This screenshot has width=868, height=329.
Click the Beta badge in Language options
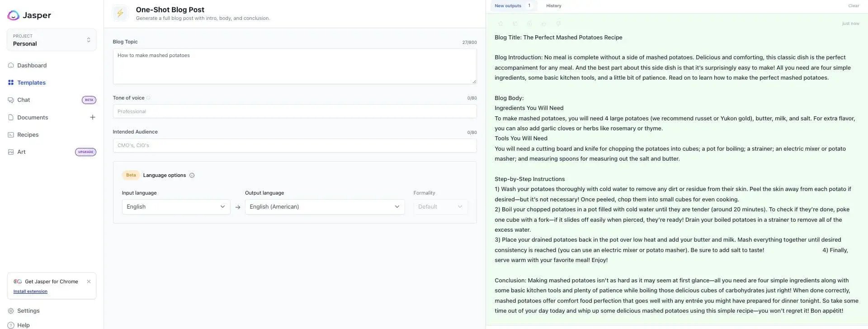131,175
